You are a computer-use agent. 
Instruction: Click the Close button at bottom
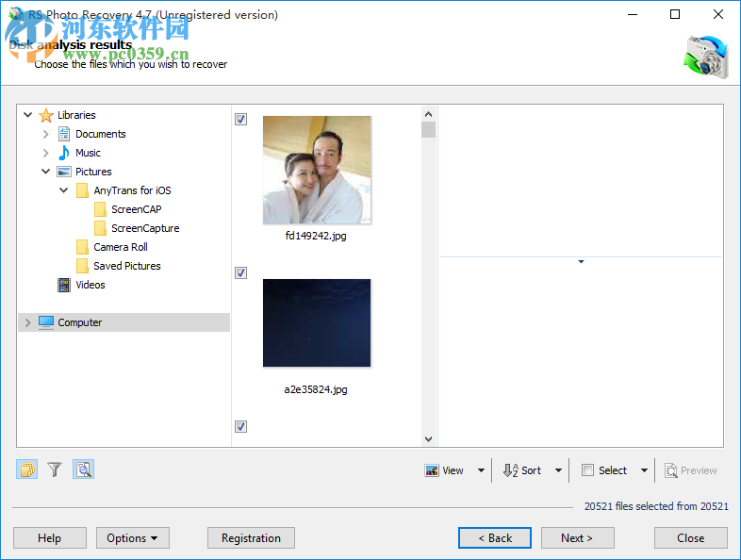(x=690, y=537)
